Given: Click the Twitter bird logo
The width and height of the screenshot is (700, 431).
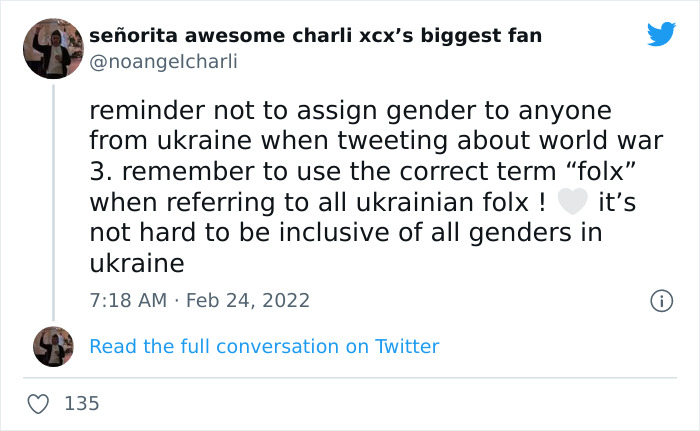Looking at the screenshot, I should (x=661, y=36).
